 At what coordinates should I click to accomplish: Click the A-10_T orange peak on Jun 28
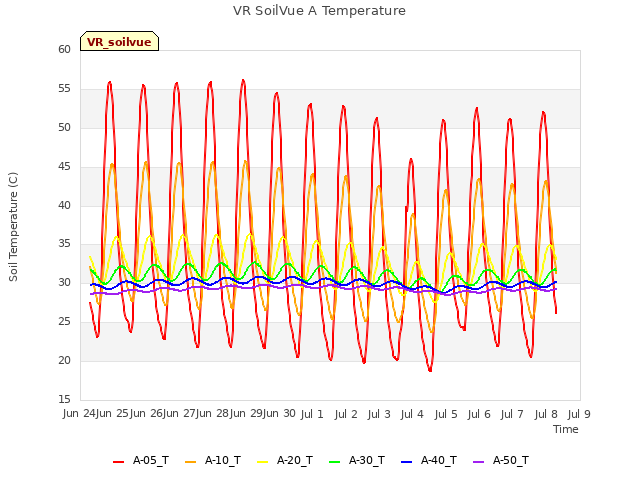pos(245,161)
